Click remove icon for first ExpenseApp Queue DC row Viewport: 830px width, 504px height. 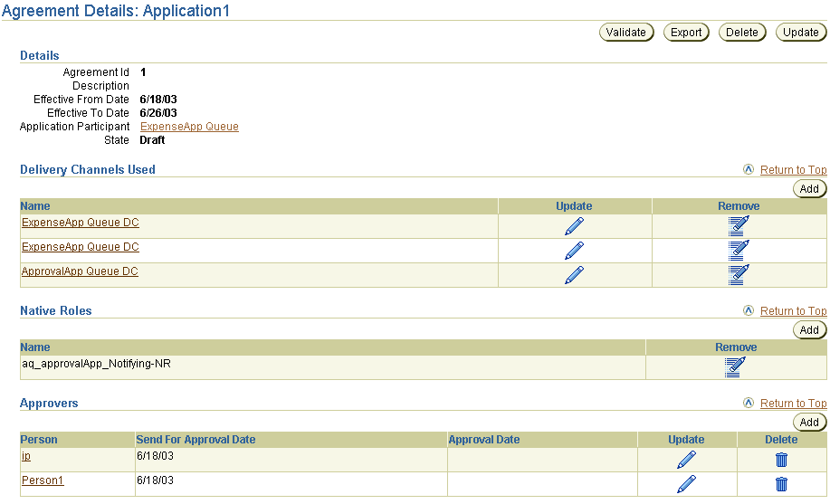tap(739, 226)
